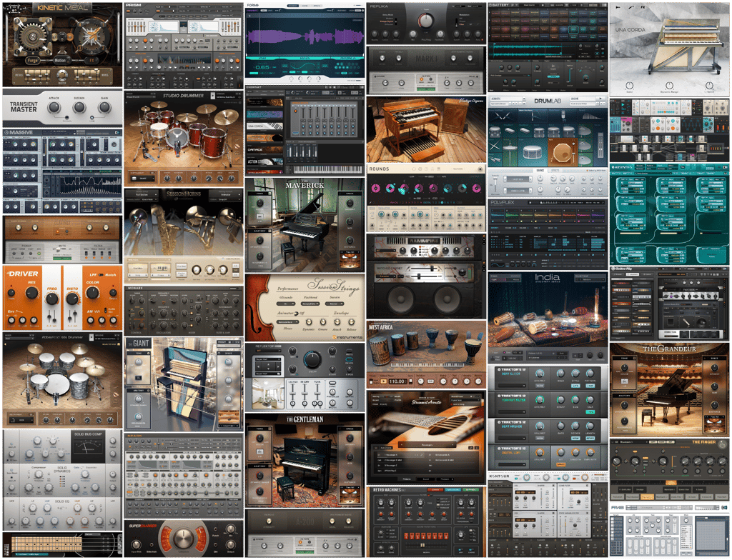Viewport: 732px width, 560px height.
Task: Click the Kinetic Metal Master knob
Action: coord(61,75)
